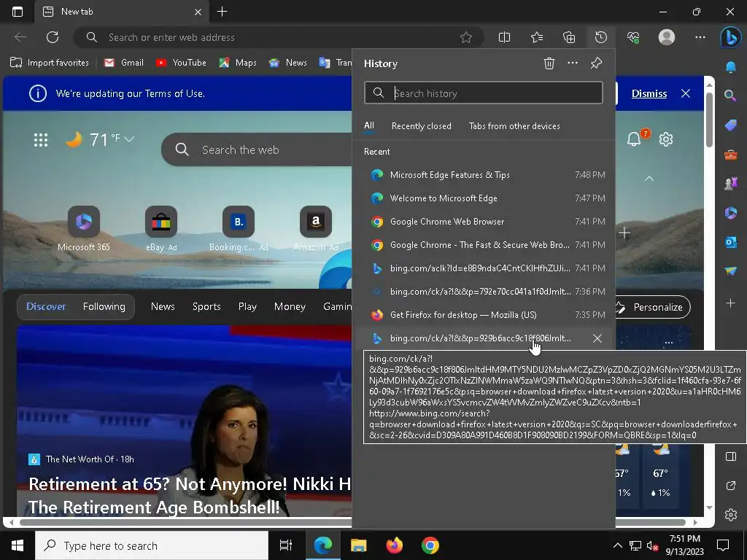Open the apps grid launcher
This screenshot has height=560, width=747.
tap(41, 140)
